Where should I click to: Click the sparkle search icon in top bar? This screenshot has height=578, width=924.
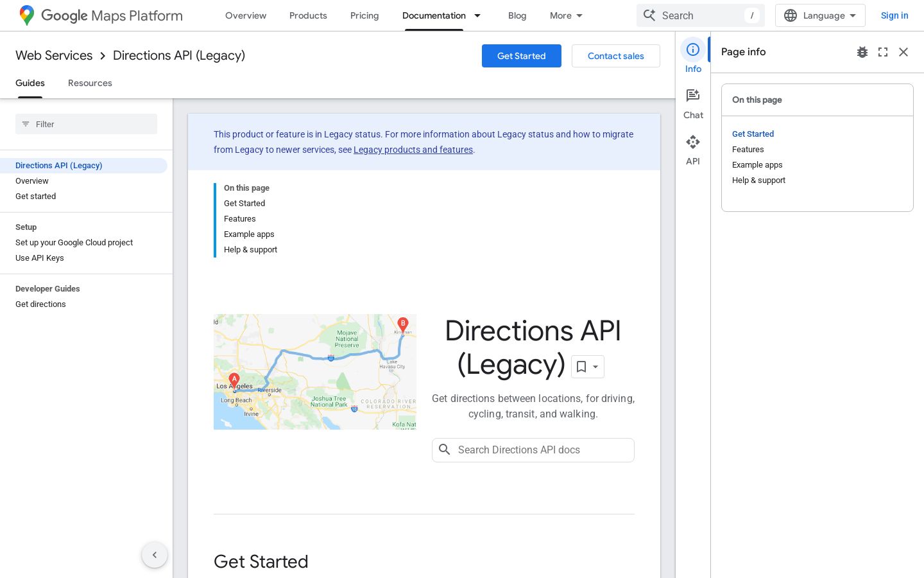(649, 15)
